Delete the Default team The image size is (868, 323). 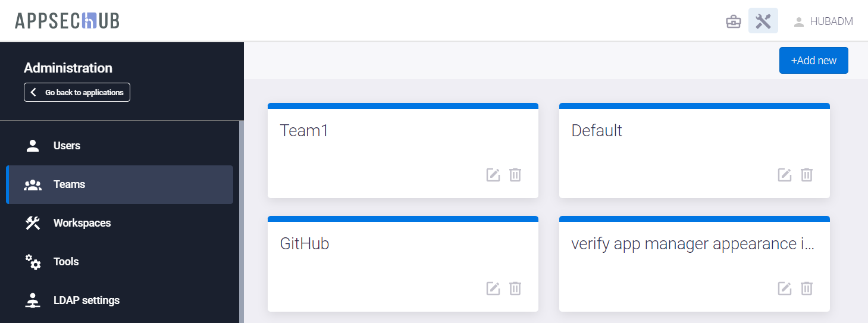point(807,175)
